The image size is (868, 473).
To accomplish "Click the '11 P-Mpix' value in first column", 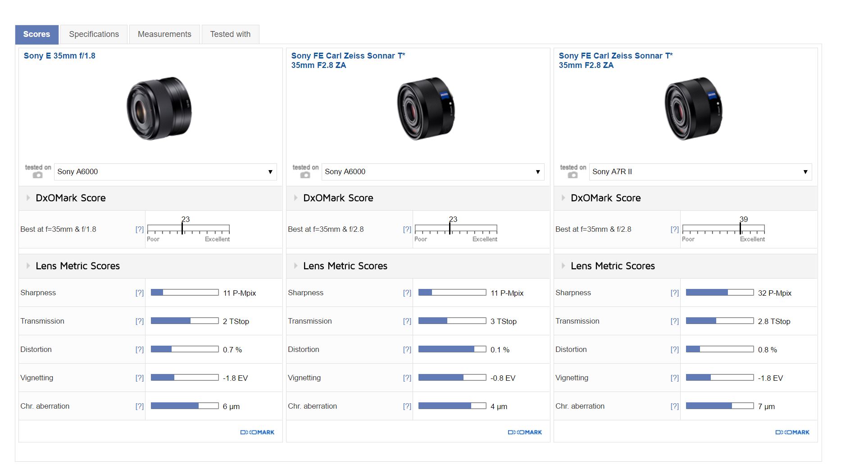I will pos(240,293).
